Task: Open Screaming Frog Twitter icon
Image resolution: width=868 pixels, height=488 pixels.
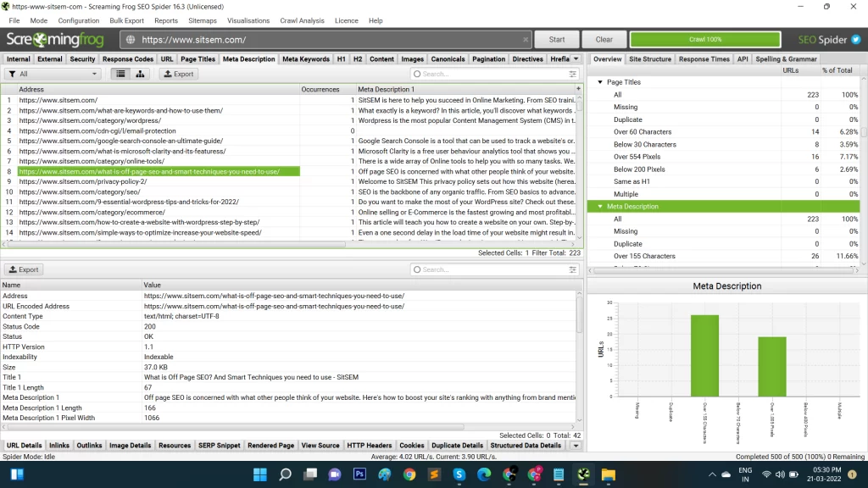Action: click(856, 40)
